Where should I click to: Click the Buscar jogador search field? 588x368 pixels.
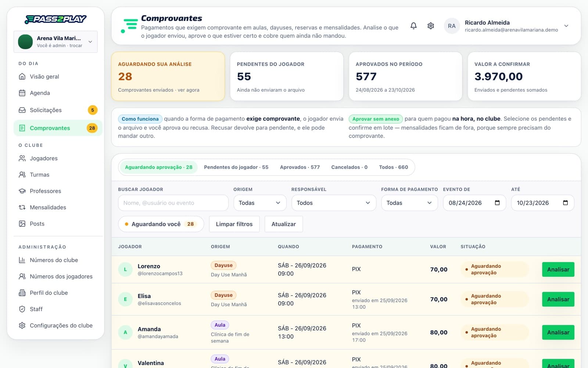tap(173, 203)
